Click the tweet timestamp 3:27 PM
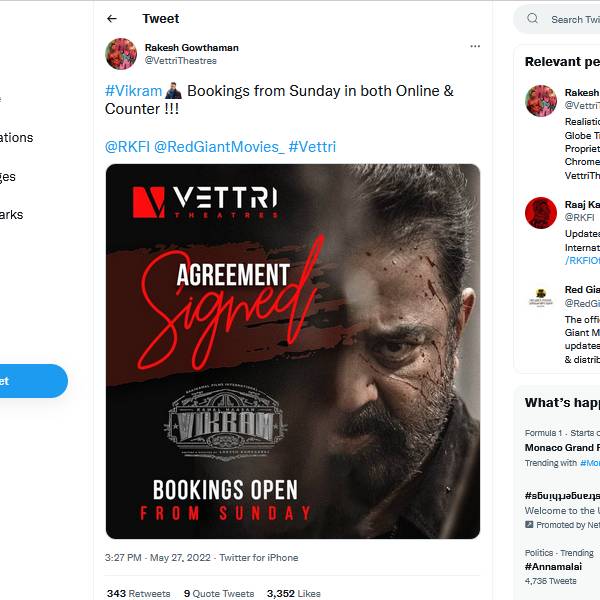Screen dimensions: 600x600 [x=124, y=558]
